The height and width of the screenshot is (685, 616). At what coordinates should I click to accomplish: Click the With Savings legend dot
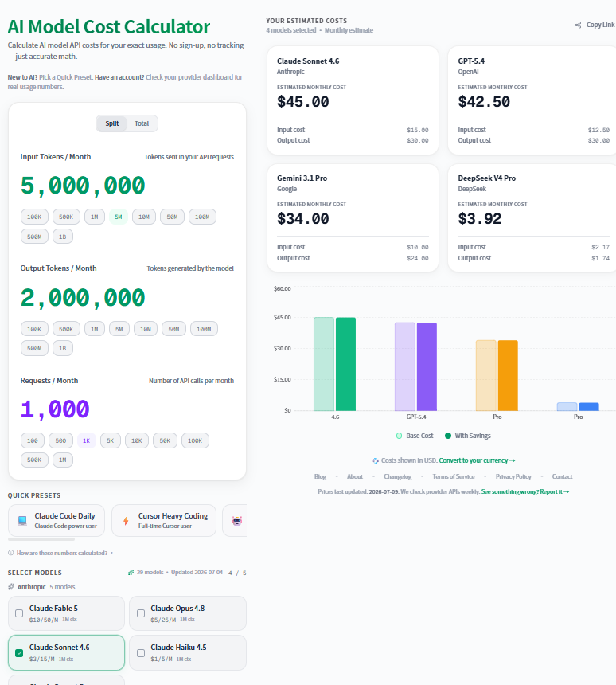[x=448, y=436]
